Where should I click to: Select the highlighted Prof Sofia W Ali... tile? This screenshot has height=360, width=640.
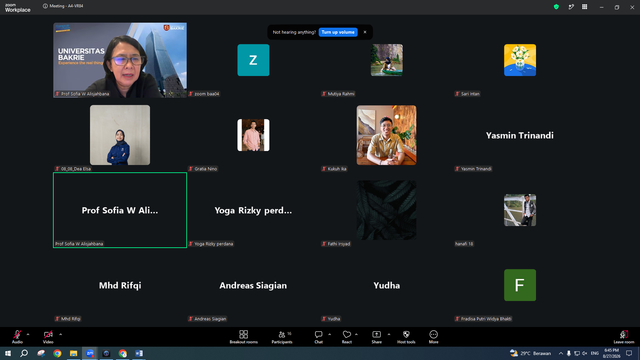click(x=120, y=210)
